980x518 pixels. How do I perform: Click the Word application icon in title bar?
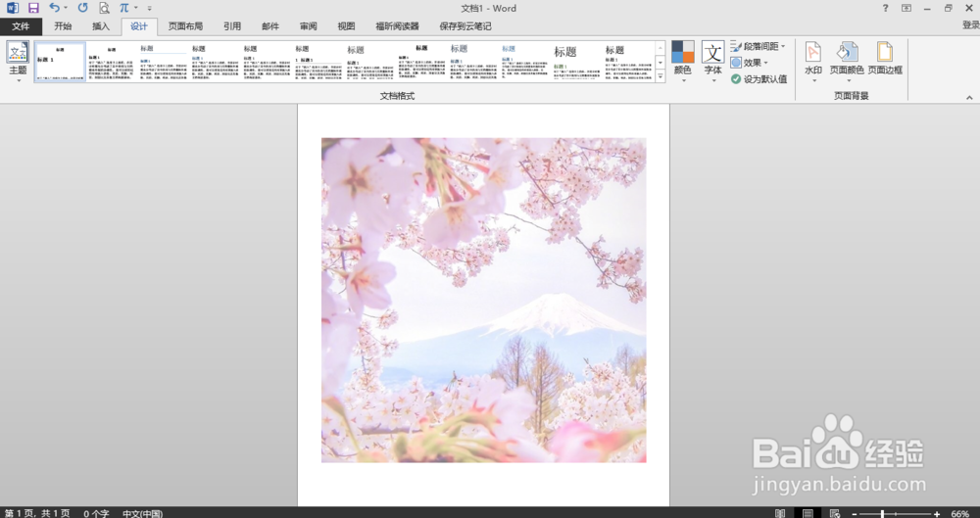pos(13,8)
